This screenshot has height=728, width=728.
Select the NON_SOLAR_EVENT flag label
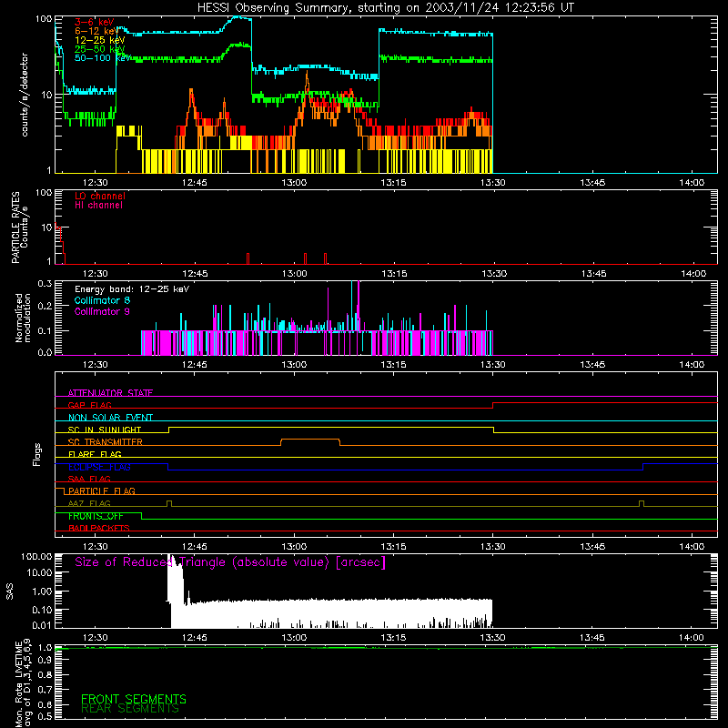point(110,418)
